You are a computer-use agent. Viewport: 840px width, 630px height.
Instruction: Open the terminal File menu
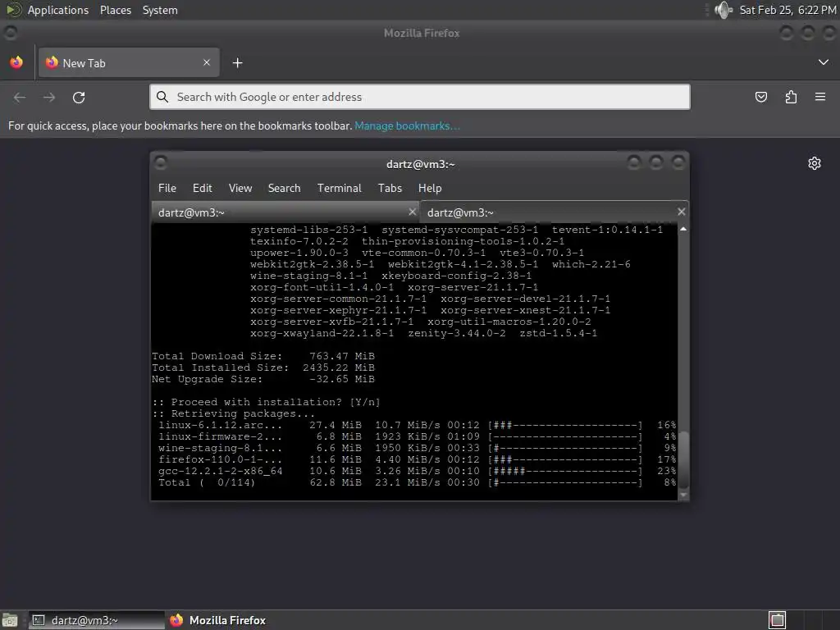(167, 188)
